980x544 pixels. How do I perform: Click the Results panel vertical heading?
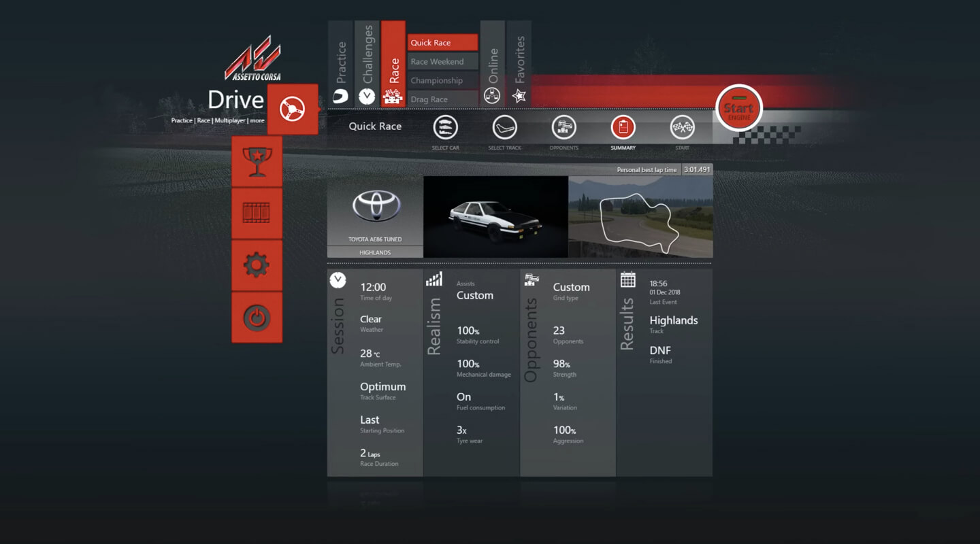click(627, 324)
